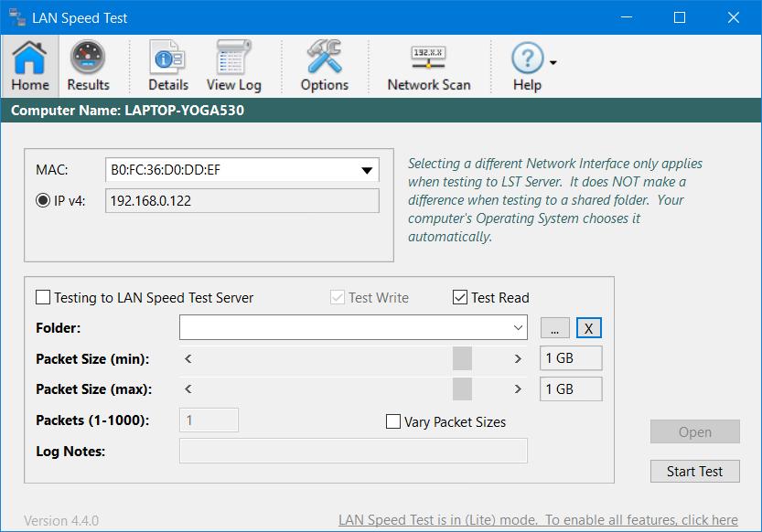Decrease Packet Size (min) with left arrow
The image size is (762, 532).
[188, 358]
